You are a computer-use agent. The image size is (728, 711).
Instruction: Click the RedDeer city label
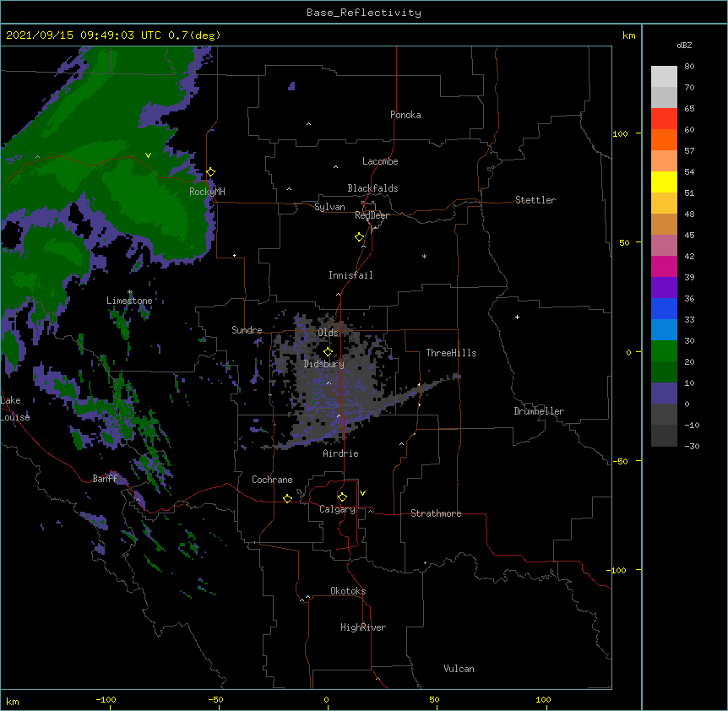pyautogui.click(x=372, y=215)
